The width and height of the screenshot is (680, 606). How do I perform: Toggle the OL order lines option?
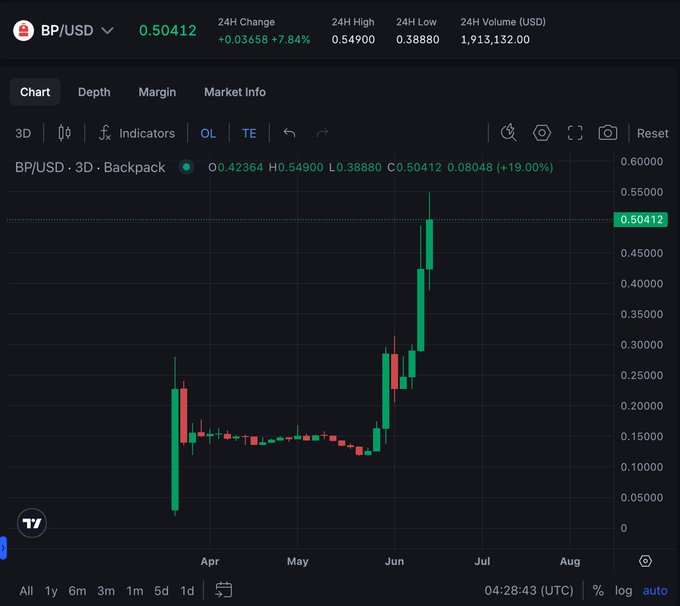[208, 133]
